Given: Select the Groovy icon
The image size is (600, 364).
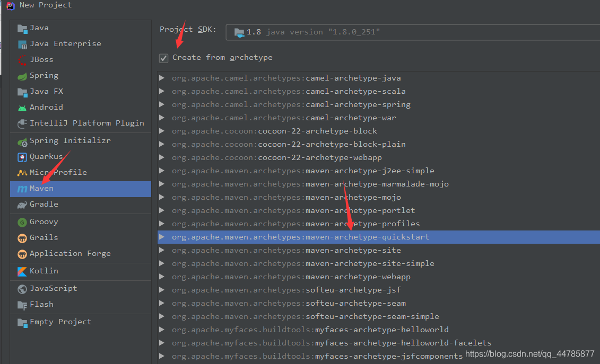Looking at the screenshot, I should click(22, 222).
